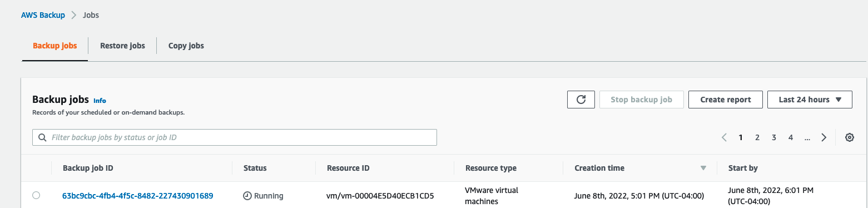The width and height of the screenshot is (868, 208).
Task: Select radio button for job 63bc9cbc
Action: (36, 195)
